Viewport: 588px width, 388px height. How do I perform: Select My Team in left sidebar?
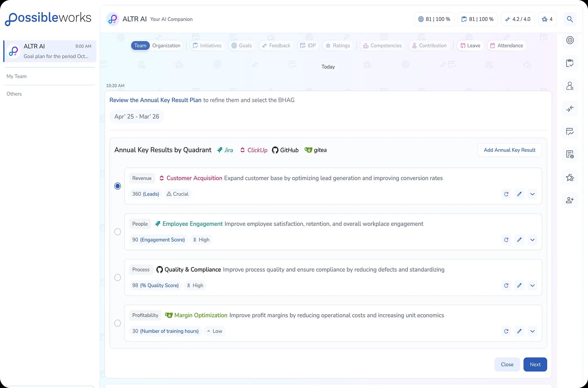tap(17, 76)
